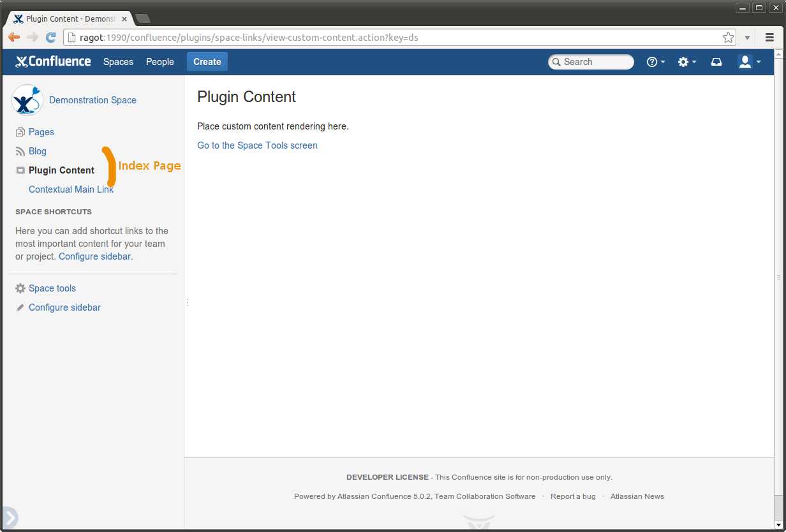Open the user profile dropdown
Screen dimensions: 786x532
[x=746, y=62]
